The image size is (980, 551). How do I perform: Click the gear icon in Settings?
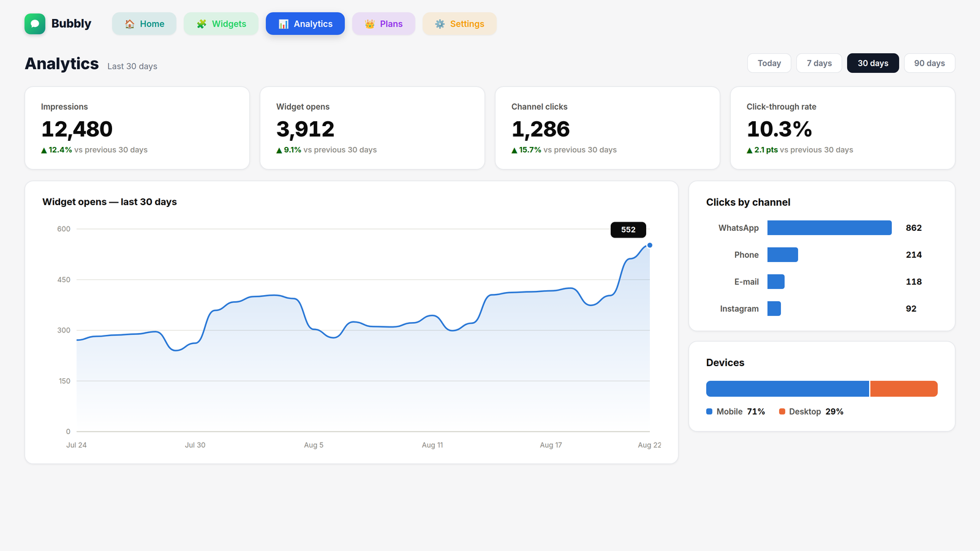[x=440, y=24]
